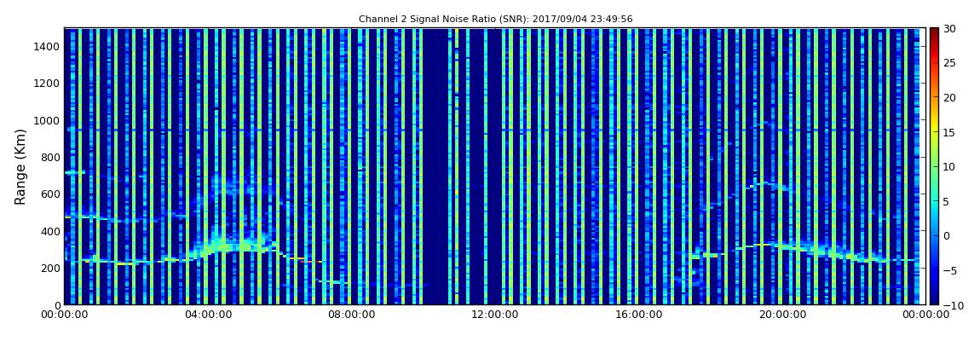Click the 1200 tick on the range axis
980x347 pixels.
click(46, 84)
